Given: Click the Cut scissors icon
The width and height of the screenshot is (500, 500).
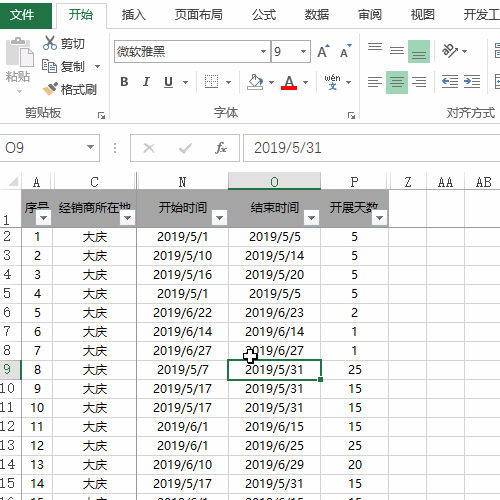Looking at the screenshot, I should point(50,43).
